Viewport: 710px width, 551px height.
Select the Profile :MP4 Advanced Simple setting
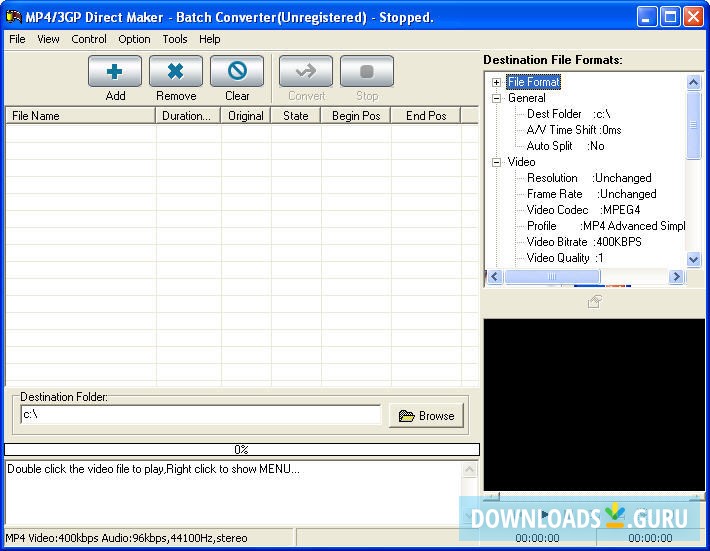[x=606, y=226]
